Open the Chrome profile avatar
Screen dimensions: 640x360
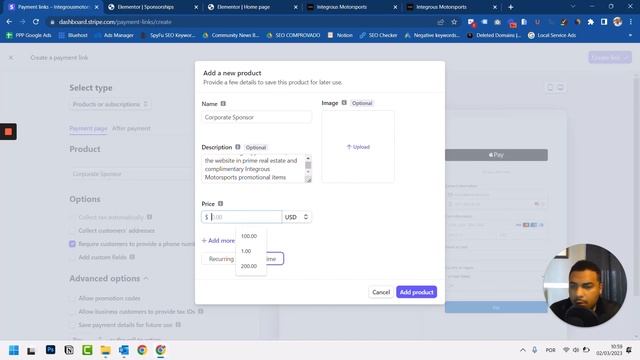(x=618, y=22)
